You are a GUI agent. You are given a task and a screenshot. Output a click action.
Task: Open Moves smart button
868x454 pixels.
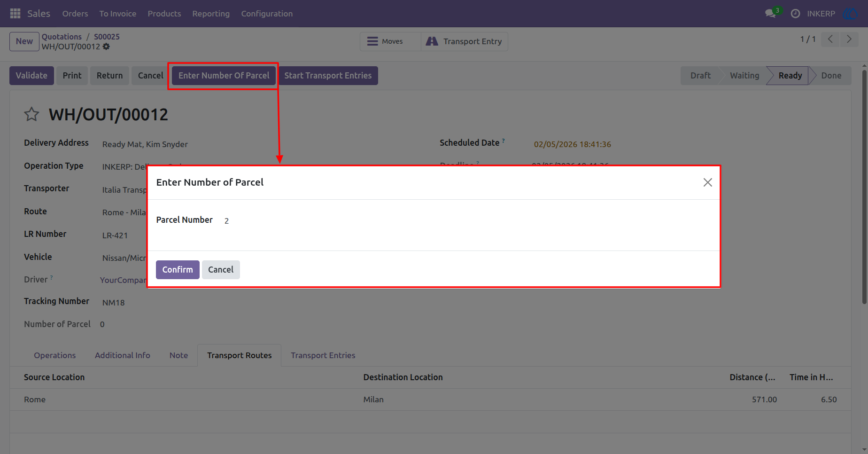(391, 41)
